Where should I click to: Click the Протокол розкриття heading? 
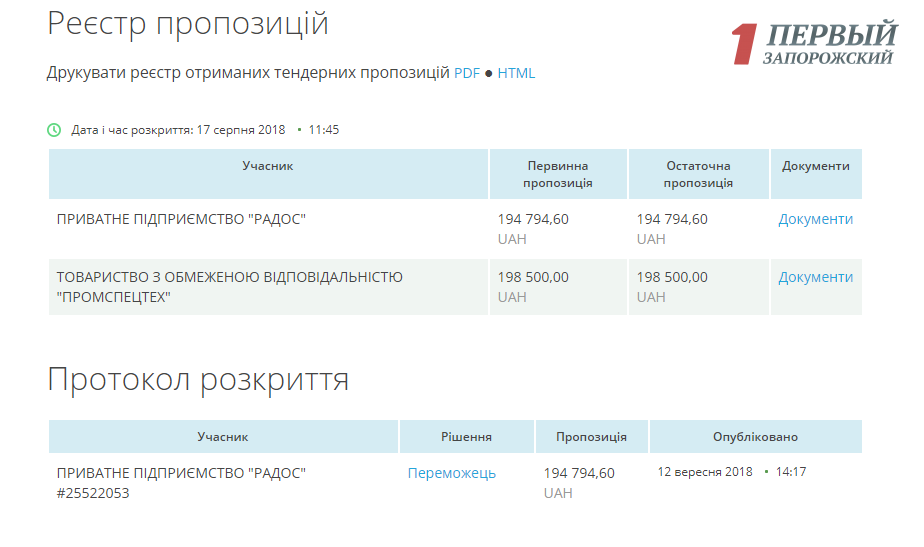198,380
